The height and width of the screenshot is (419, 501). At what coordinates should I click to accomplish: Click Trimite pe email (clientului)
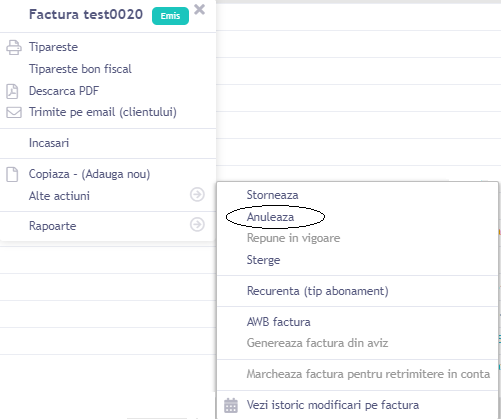click(103, 112)
